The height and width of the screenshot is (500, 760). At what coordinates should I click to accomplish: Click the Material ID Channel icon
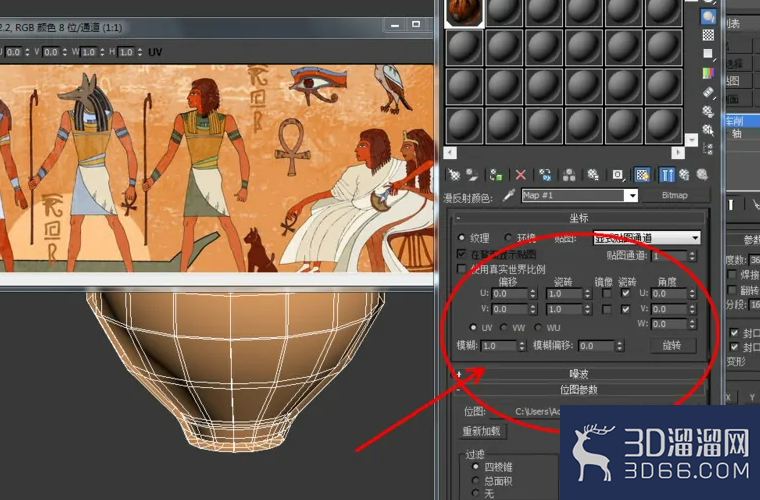617,174
